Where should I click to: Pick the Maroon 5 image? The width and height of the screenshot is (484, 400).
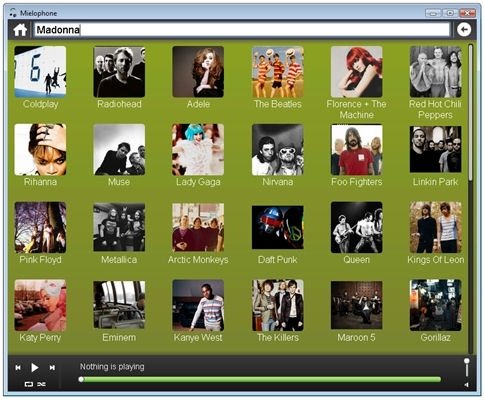(356, 305)
